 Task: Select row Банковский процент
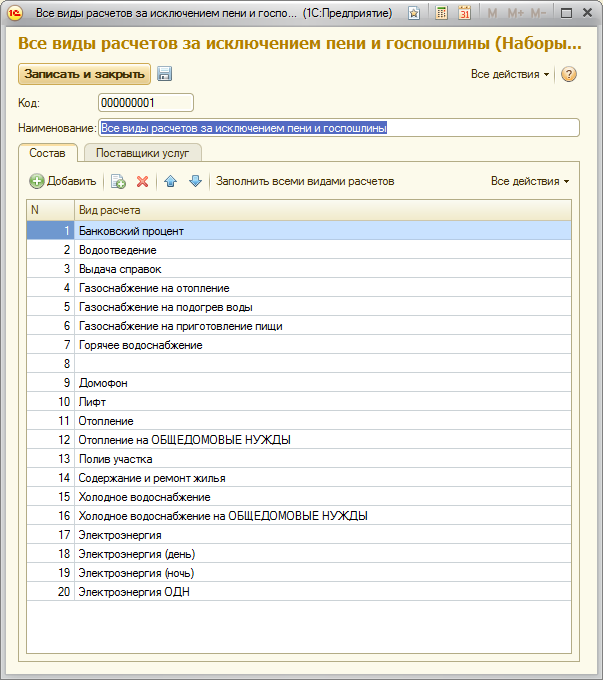[299, 231]
